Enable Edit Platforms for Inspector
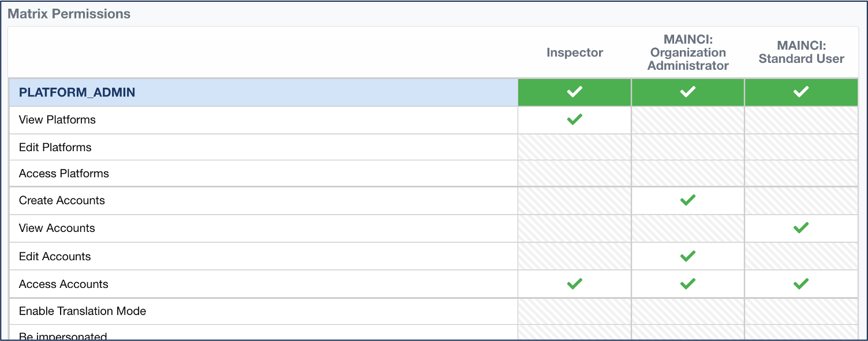Screen dimensions: 868x341 (574, 147)
